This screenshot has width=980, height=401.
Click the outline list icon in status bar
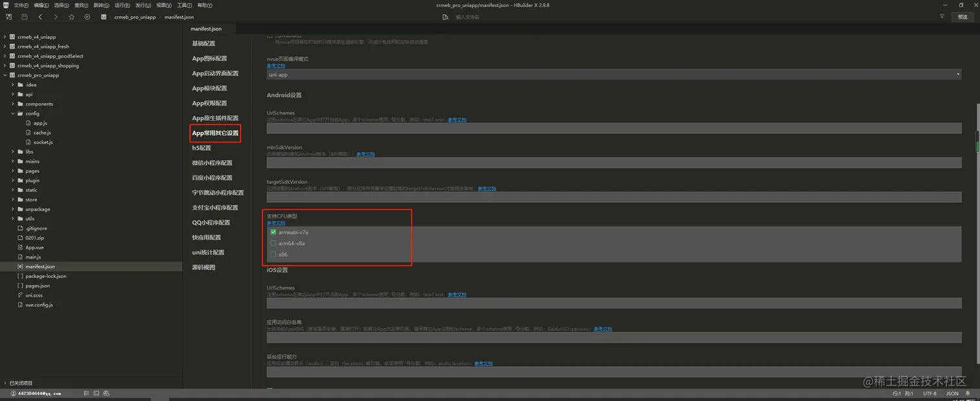[87, 393]
